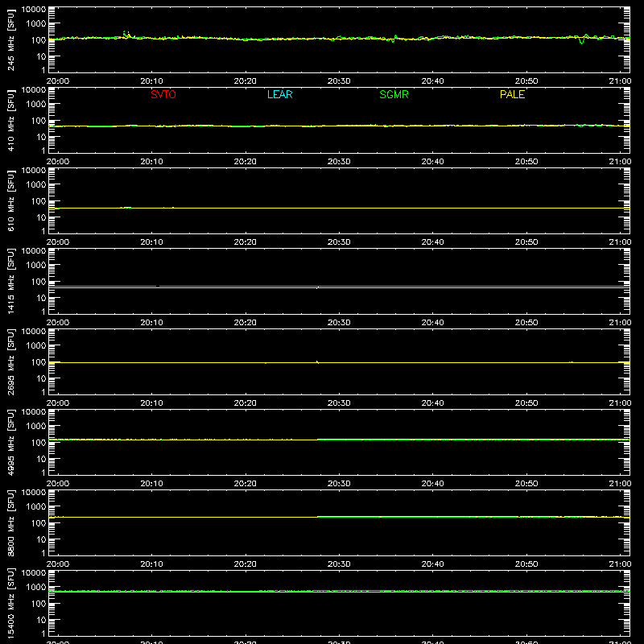Click the 1000 tick on 15400 MHz axis
This screenshot has height=644, width=644.
pos(36,588)
